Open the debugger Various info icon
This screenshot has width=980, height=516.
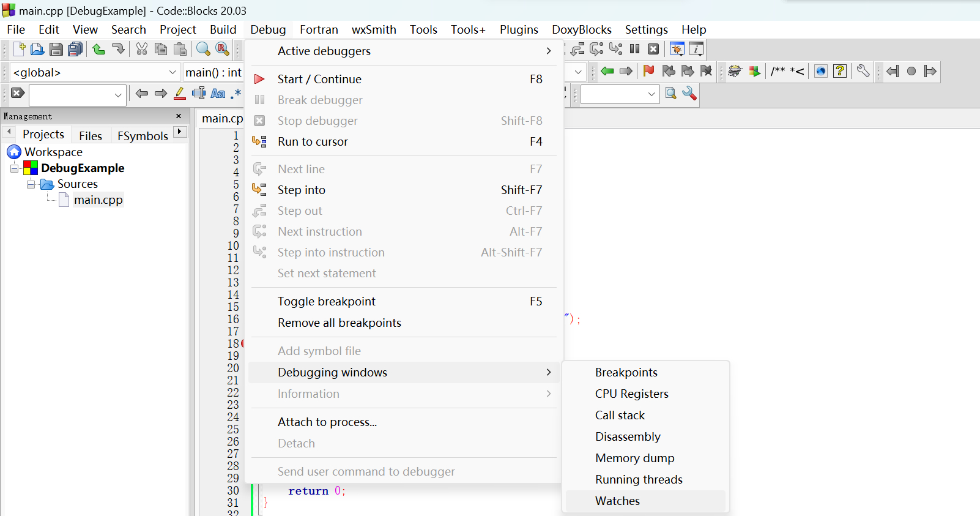pos(696,49)
